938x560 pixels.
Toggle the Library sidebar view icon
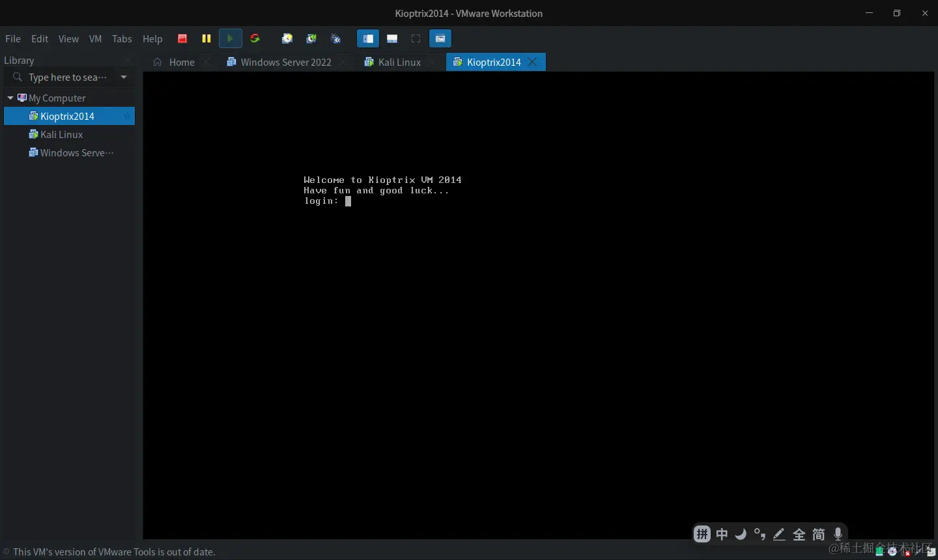368,38
